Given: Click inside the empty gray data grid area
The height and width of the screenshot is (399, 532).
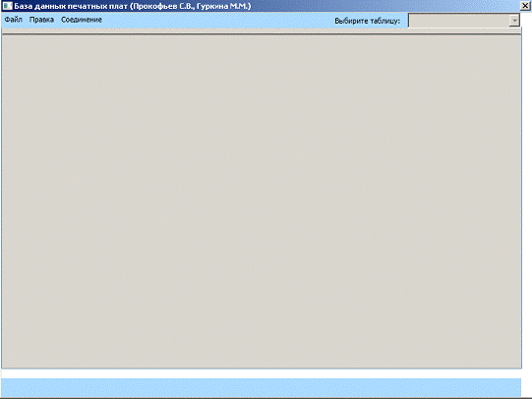Looking at the screenshot, I should coord(262,201).
